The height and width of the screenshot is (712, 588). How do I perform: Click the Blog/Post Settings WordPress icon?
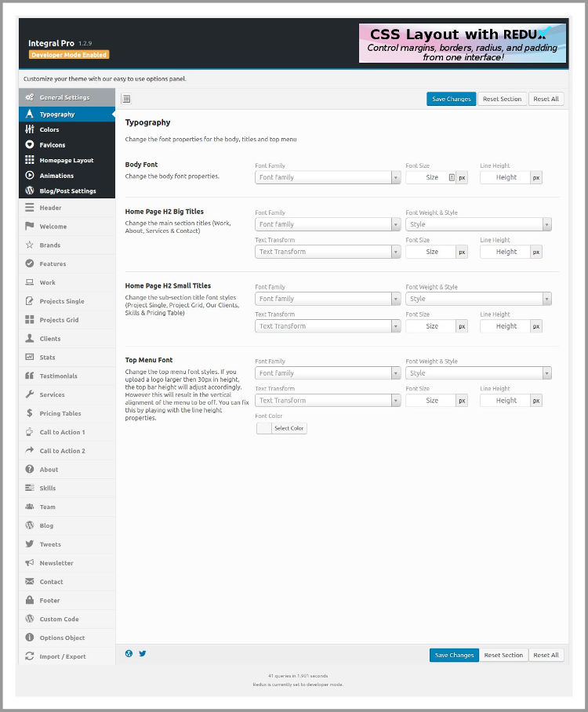[x=30, y=191]
